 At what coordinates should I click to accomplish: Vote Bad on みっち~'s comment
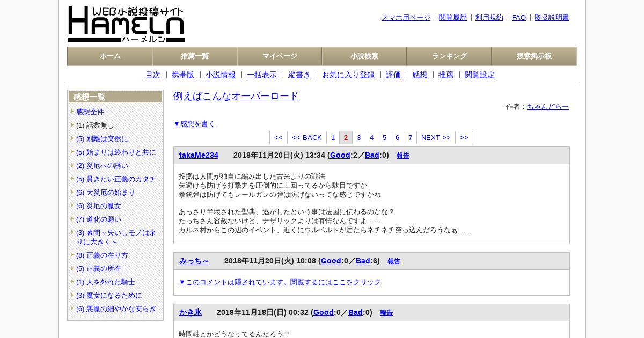363,261
